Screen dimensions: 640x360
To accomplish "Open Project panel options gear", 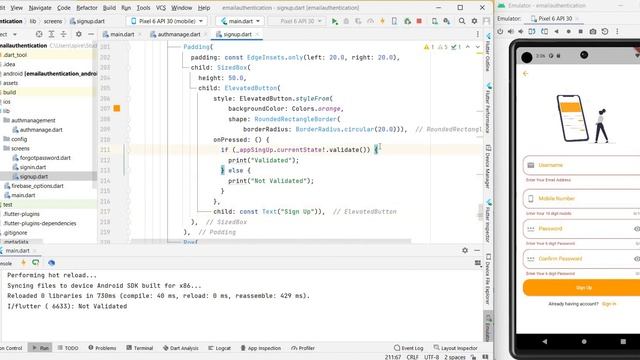I will point(79,34).
